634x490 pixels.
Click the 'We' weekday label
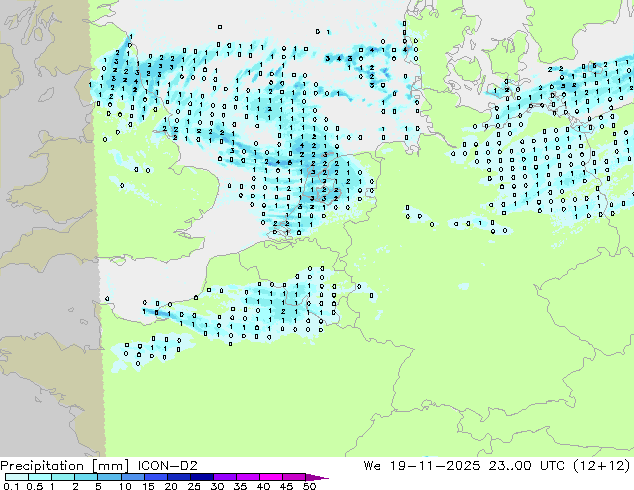click(x=372, y=465)
